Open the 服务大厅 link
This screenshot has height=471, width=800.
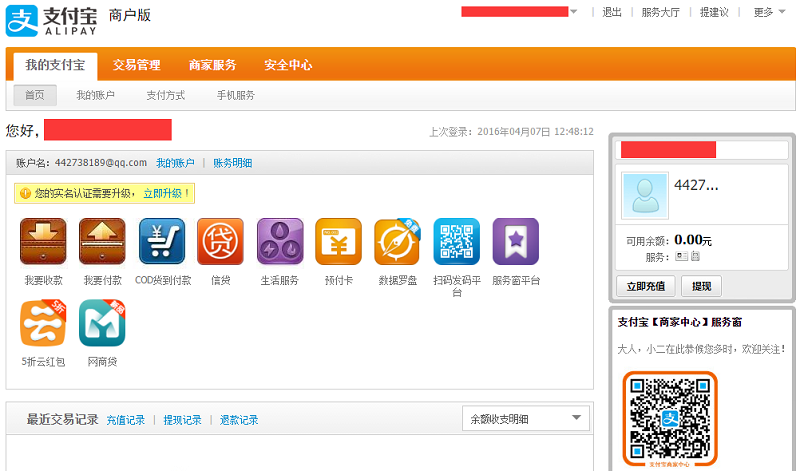pos(661,12)
